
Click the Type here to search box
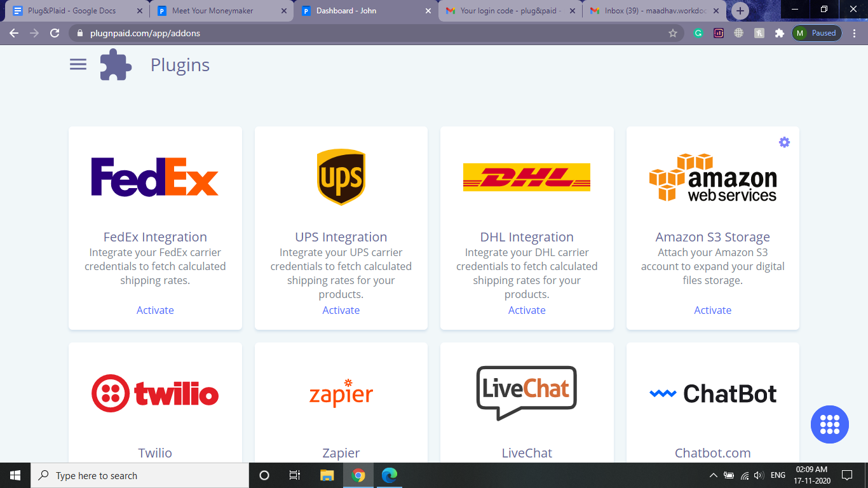[140, 475]
